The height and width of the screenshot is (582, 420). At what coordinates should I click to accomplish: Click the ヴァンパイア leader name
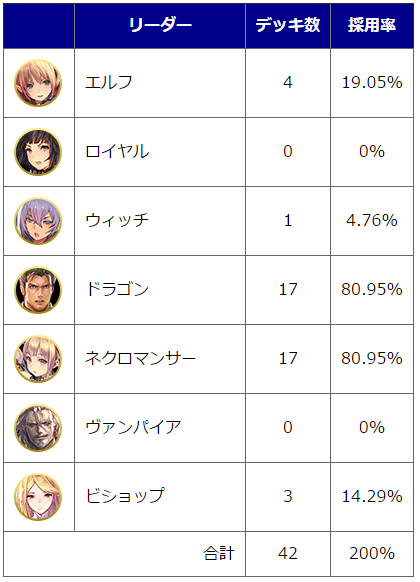[133, 428]
